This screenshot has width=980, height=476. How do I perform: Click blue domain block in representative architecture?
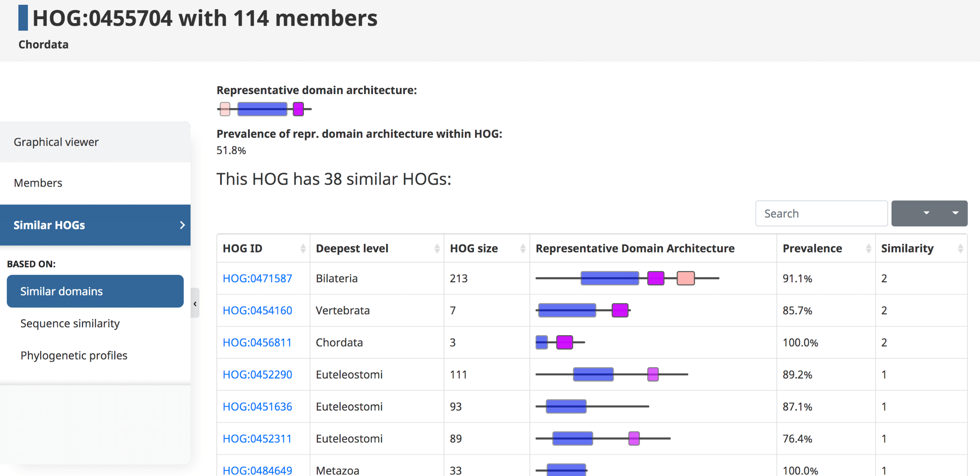tap(262, 109)
